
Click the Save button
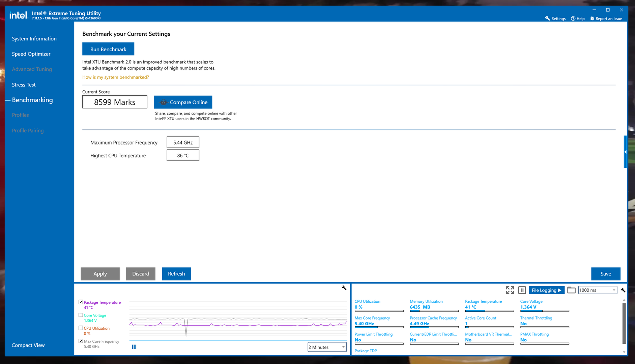(606, 274)
